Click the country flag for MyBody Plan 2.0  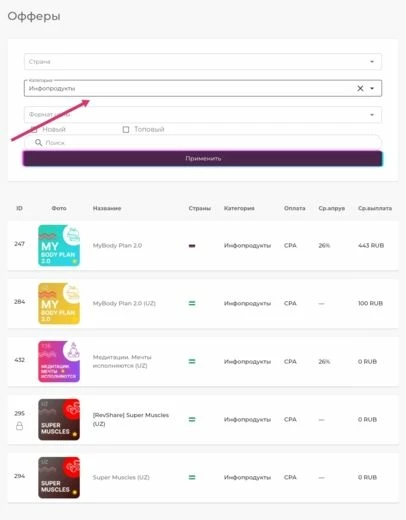(x=192, y=246)
